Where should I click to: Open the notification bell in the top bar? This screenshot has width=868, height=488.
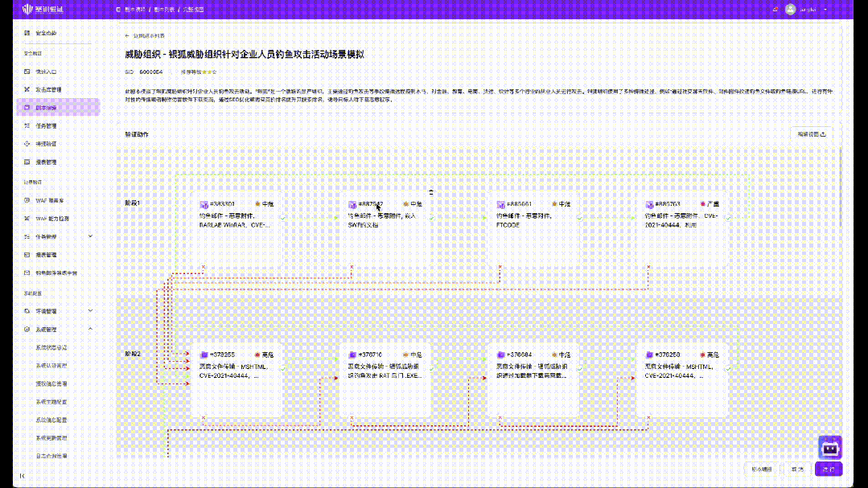775,10
